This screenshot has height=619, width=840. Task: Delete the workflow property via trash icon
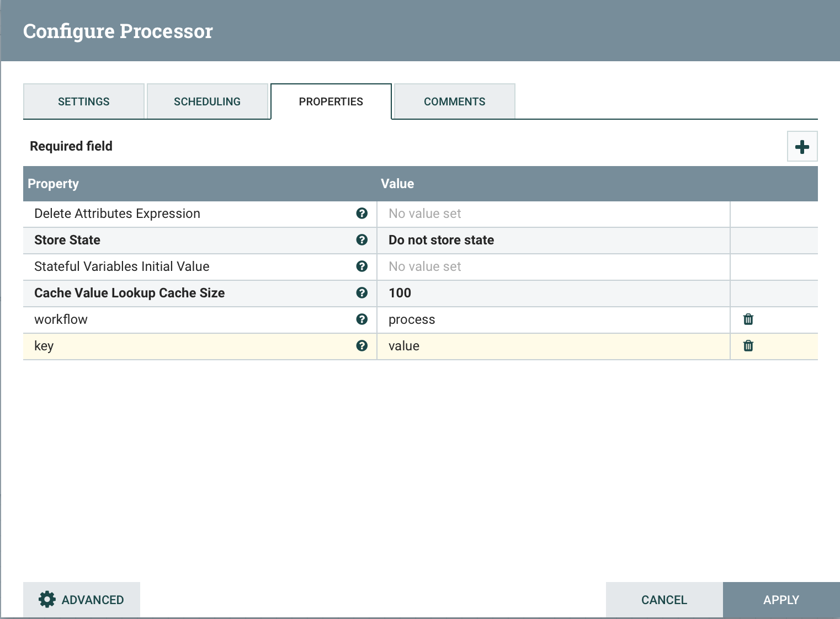tap(748, 319)
